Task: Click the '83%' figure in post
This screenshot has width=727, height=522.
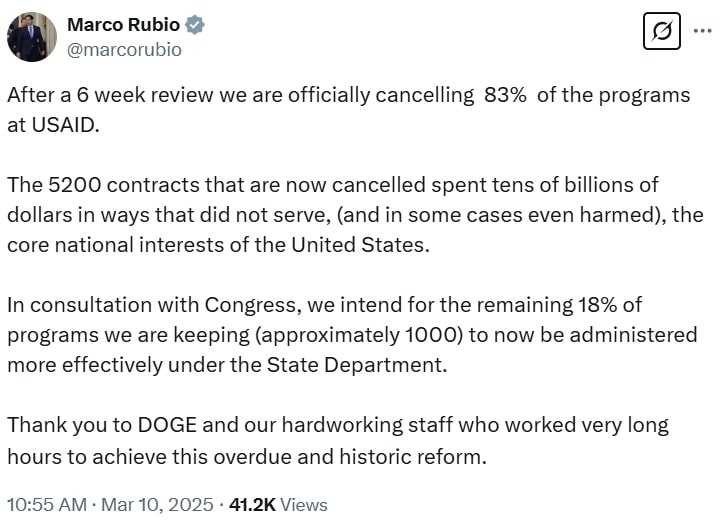Action: (505, 95)
